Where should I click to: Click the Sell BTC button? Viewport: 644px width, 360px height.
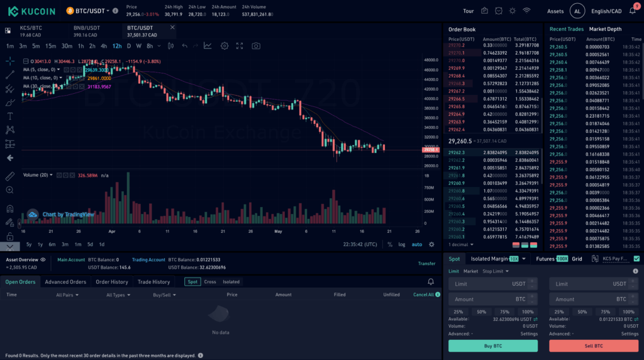tap(594, 346)
